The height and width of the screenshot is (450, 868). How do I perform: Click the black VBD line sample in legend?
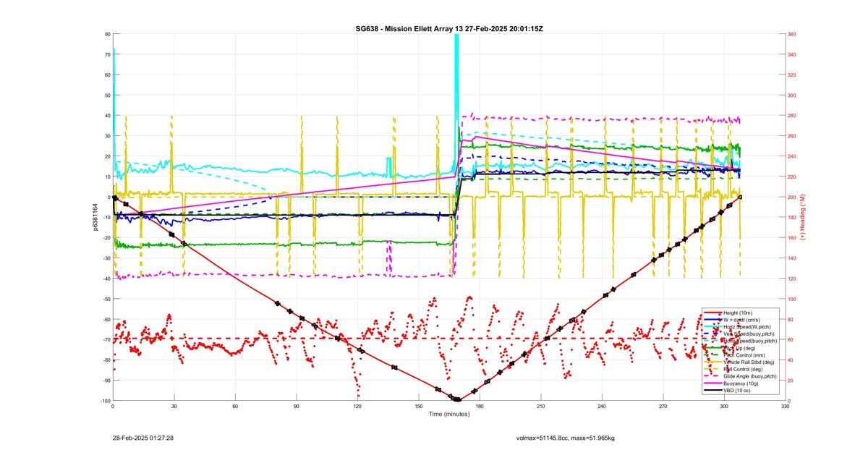click(x=713, y=391)
